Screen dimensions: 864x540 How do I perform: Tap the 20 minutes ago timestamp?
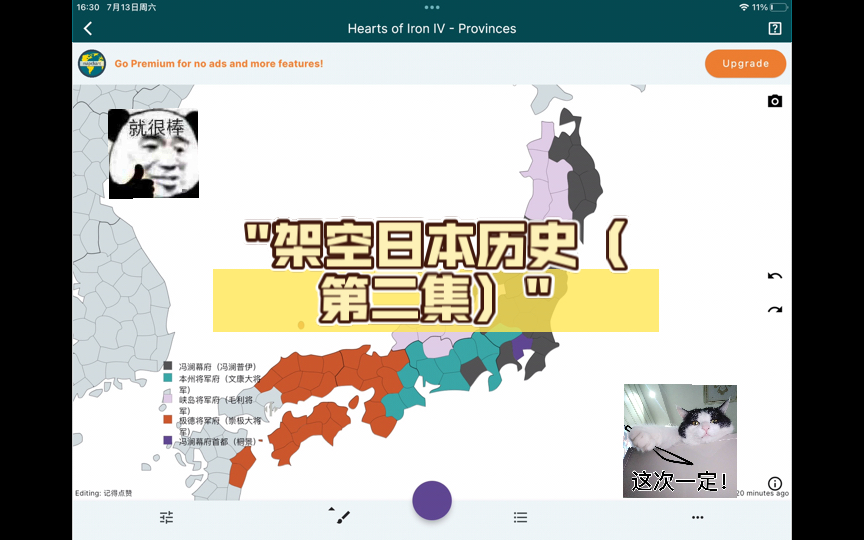[x=763, y=493]
